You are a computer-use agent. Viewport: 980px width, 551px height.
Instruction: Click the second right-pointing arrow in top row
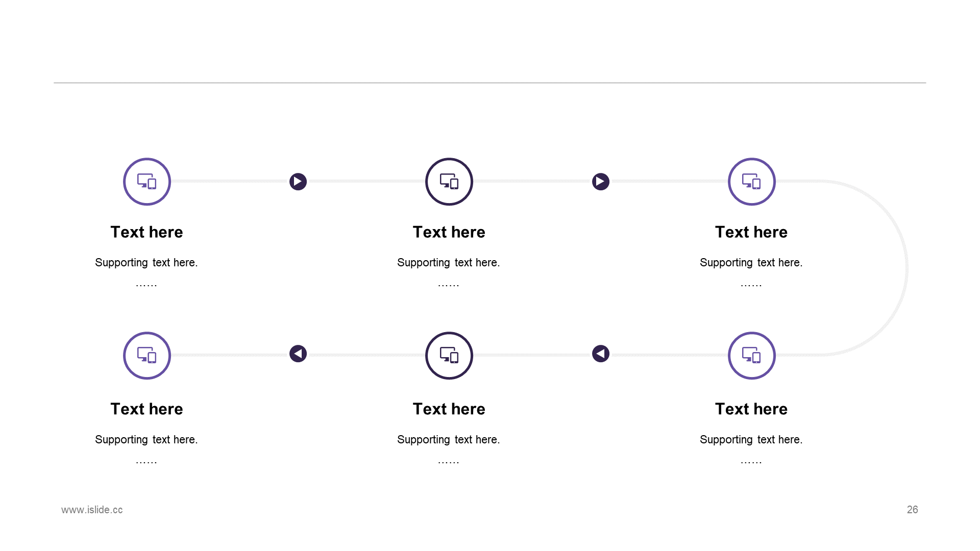(601, 182)
